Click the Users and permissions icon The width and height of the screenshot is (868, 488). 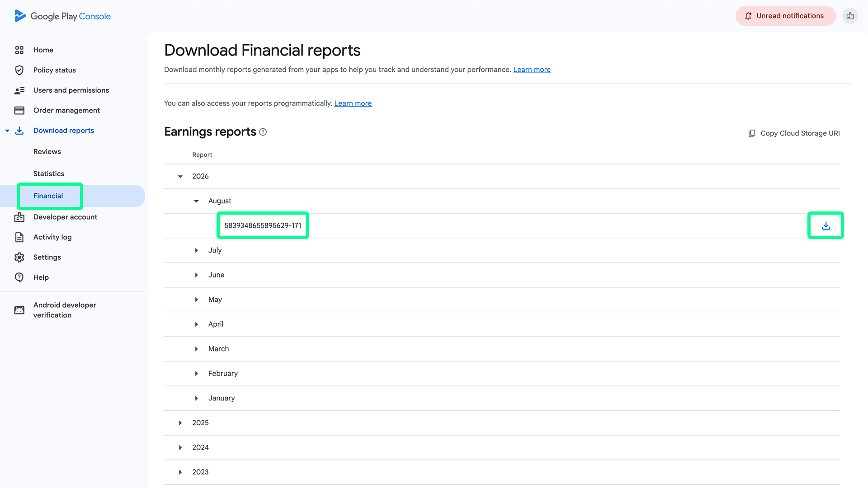pyautogui.click(x=19, y=90)
